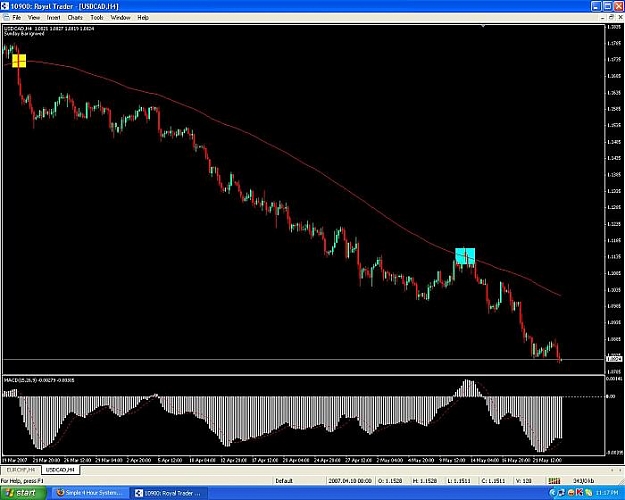Open the View menu
Image resolution: width=625 pixels, height=500 pixels.
pyautogui.click(x=34, y=18)
